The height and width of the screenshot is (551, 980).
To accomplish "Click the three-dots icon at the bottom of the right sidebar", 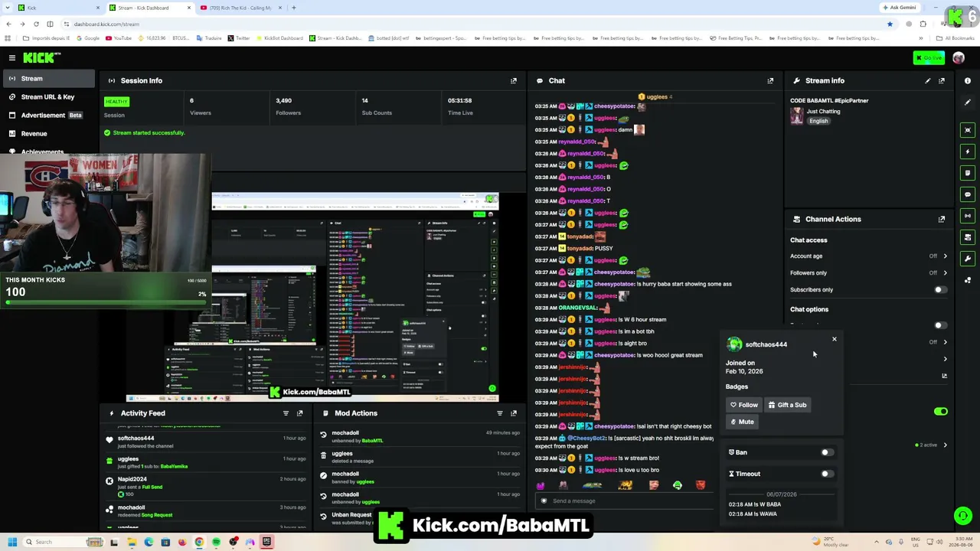I will [968, 280].
